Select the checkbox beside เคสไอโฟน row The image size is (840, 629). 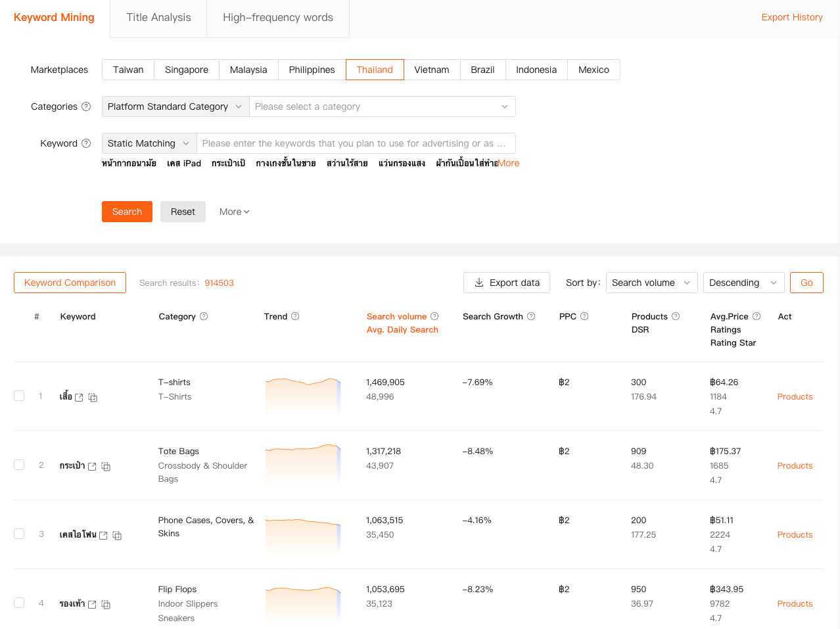(19, 534)
